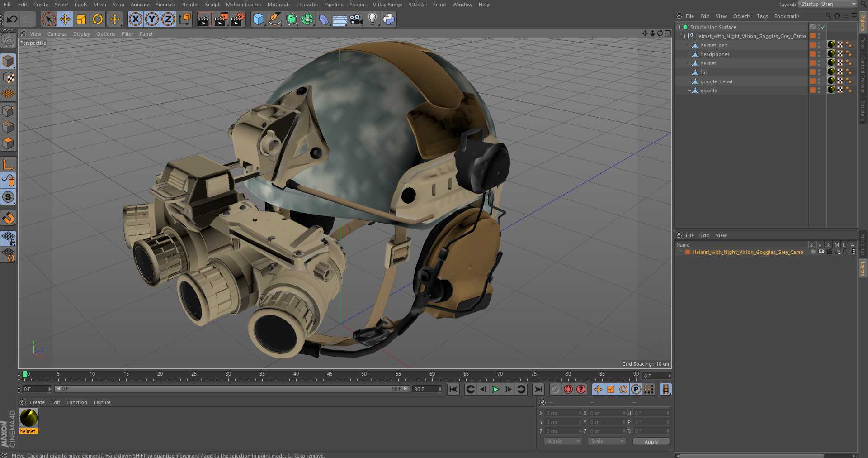Render to Picture Viewer icon
Viewport: 868px width, 458px height.
[221, 19]
